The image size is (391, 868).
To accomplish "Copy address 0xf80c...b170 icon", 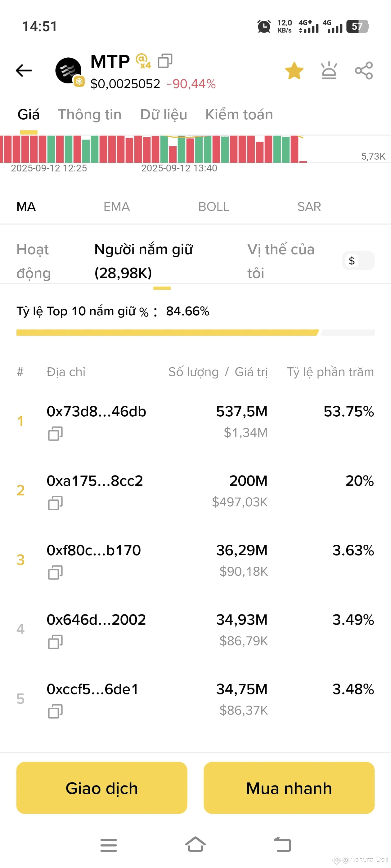I will tap(55, 573).
